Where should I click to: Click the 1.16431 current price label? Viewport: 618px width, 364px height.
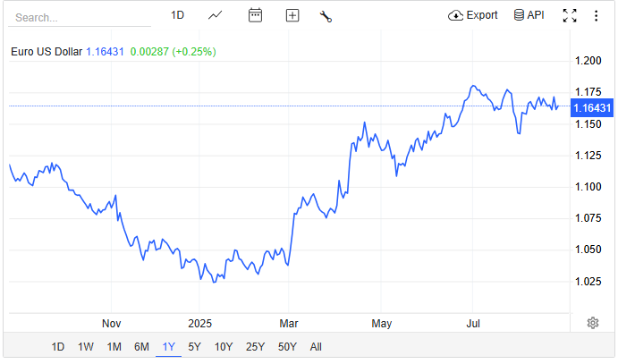click(592, 107)
